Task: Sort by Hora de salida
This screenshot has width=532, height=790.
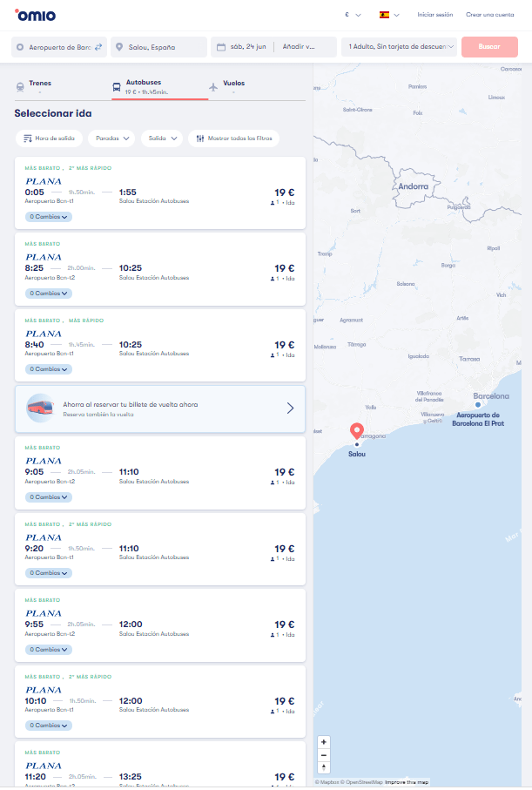Action: (x=49, y=138)
